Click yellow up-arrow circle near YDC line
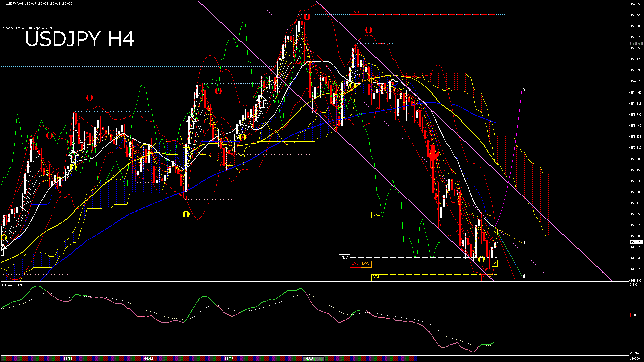The width and height of the screenshot is (644, 362). (x=481, y=259)
